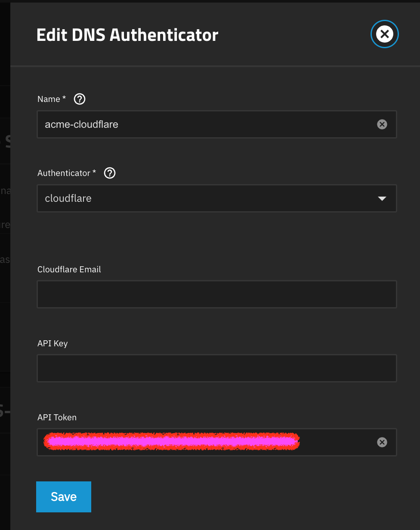
Task: Close the Edit DNS Authenticator panel
Action: click(384, 34)
